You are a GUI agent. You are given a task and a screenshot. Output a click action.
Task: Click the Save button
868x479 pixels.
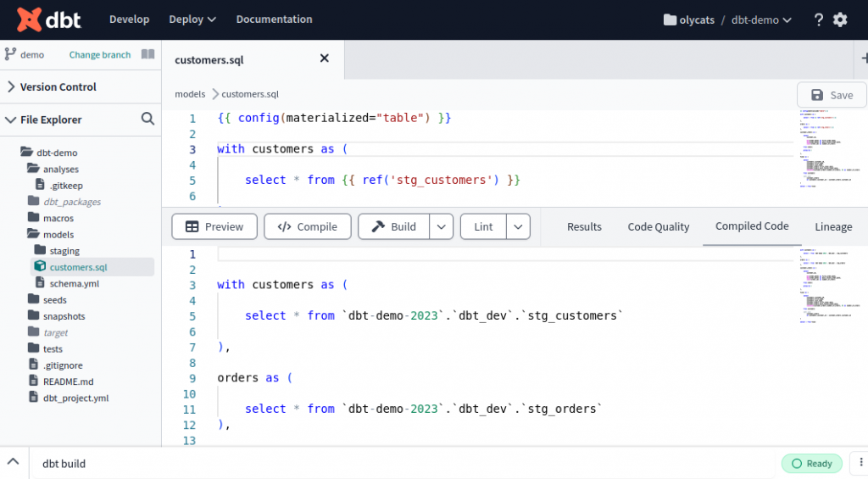click(832, 95)
